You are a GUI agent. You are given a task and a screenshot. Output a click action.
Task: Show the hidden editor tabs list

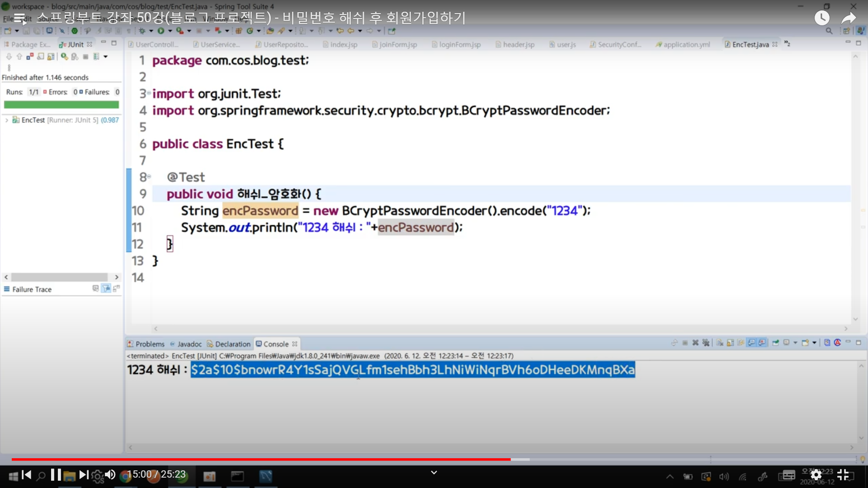coord(787,43)
